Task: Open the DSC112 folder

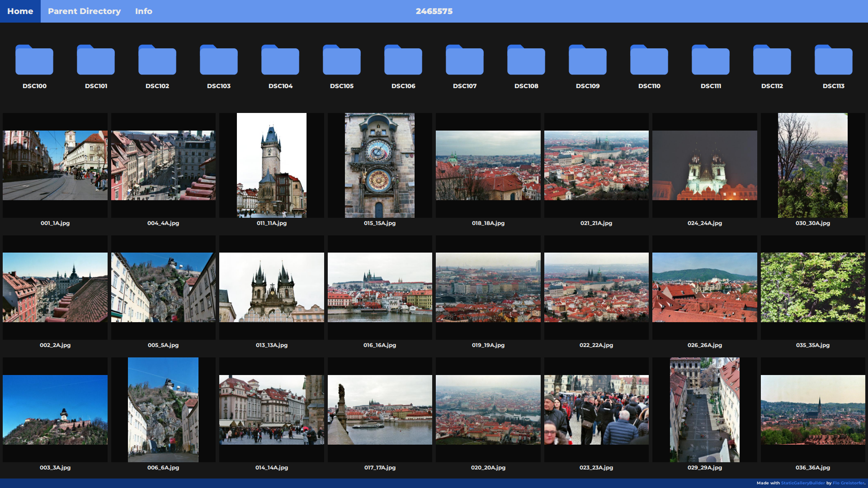Action: click(772, 60)
